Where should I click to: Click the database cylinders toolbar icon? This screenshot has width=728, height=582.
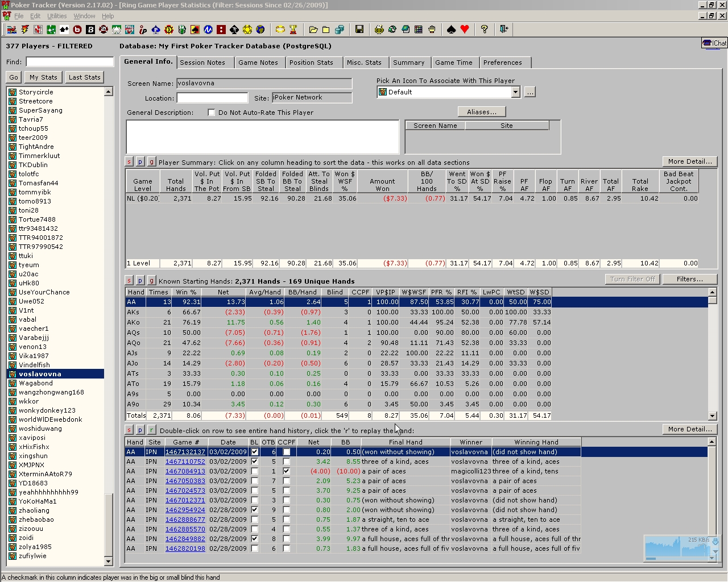[340, 30]
